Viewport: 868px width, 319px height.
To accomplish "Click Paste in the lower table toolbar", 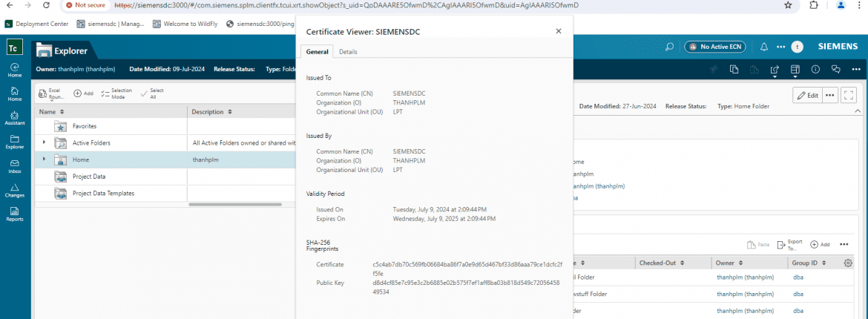I will click(x=758, y=244).
